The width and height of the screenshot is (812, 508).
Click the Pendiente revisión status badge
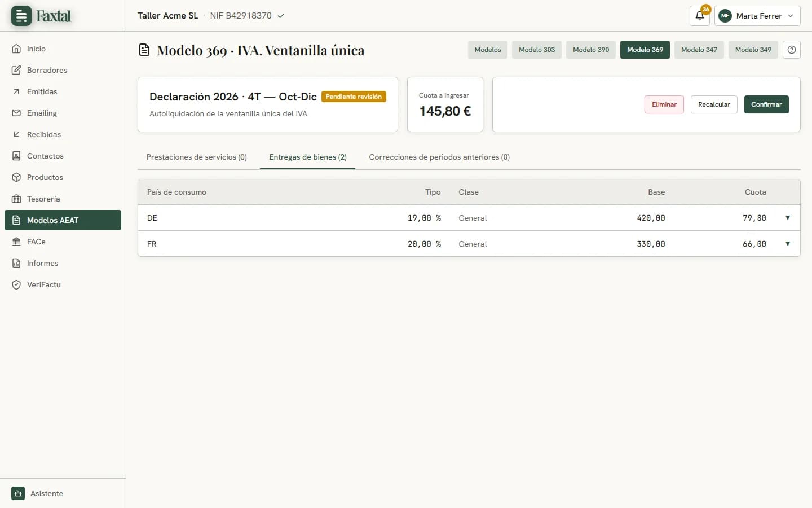(354, 97)
